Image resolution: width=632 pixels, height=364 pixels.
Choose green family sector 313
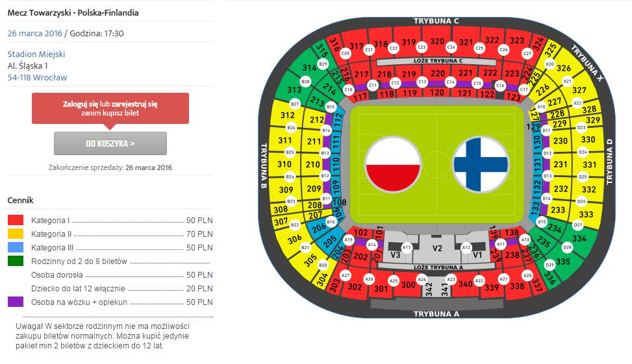point(294,90)
